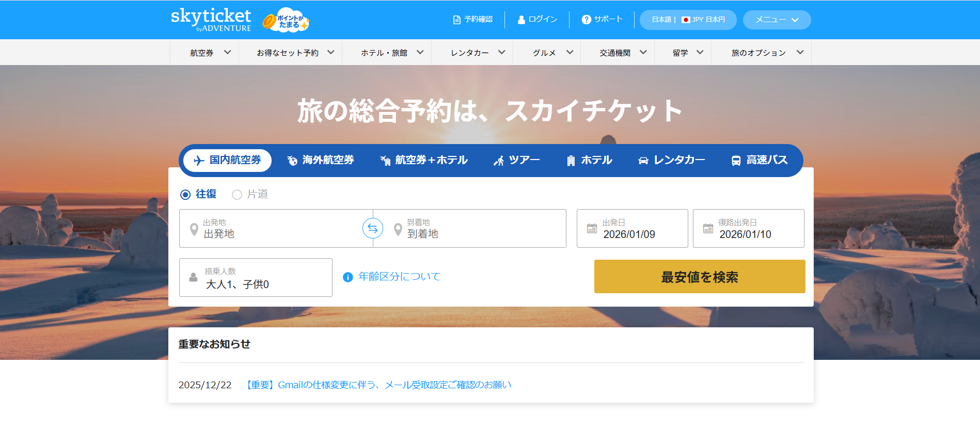
Task: Click the info icon beside 年齢区分について
Action: coord(348,277)
